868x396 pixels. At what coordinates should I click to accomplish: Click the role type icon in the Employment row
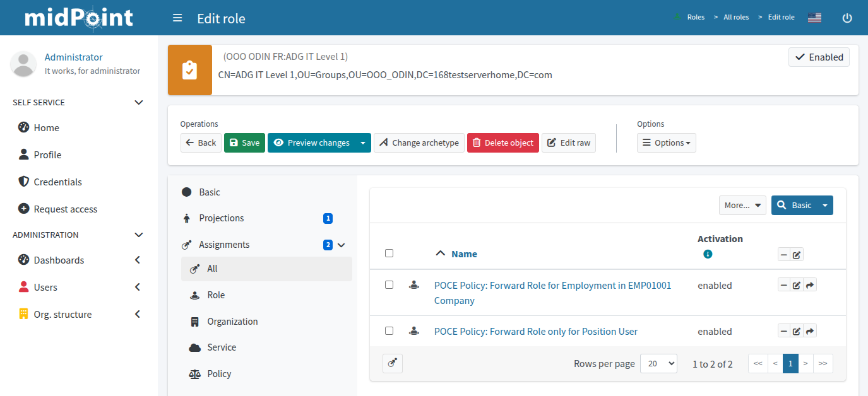click(413, 285)
